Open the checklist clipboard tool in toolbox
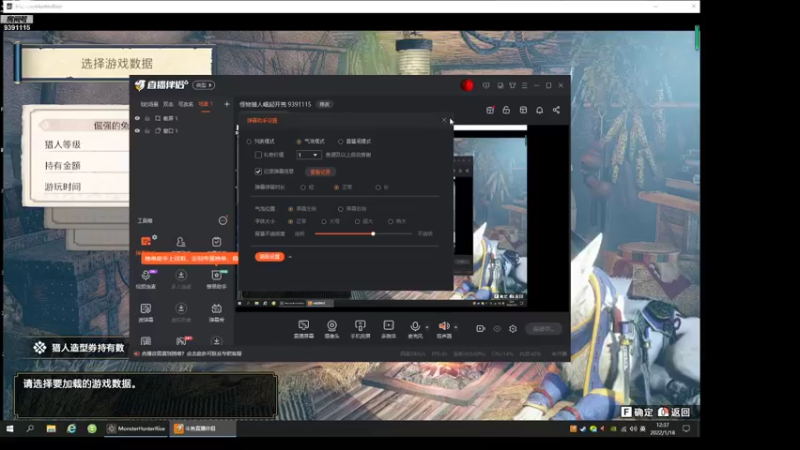Screen dimensions: 800x450 (x=216, y=241)
